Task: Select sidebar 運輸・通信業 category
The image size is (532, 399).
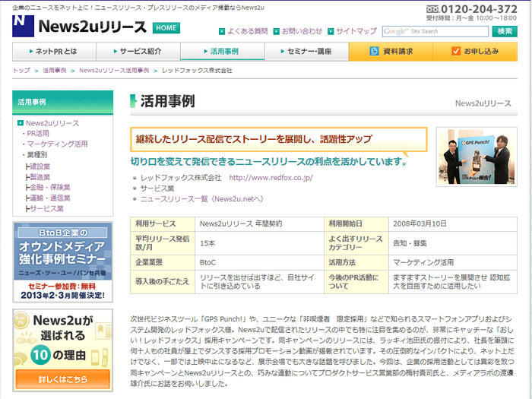Action: [x=50, y=198]
